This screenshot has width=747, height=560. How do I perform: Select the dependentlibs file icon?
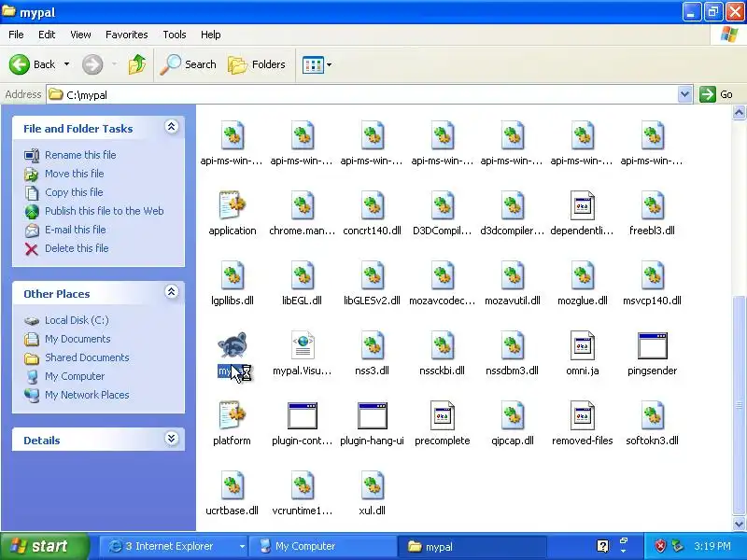pyautogui.click(x=582, y=205)
